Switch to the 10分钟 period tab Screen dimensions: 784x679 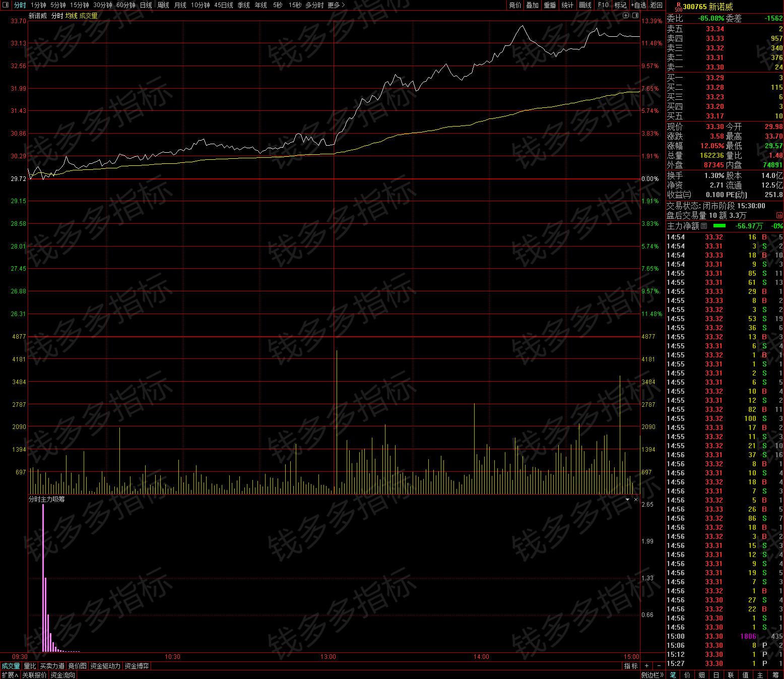[x=201, y=5]
